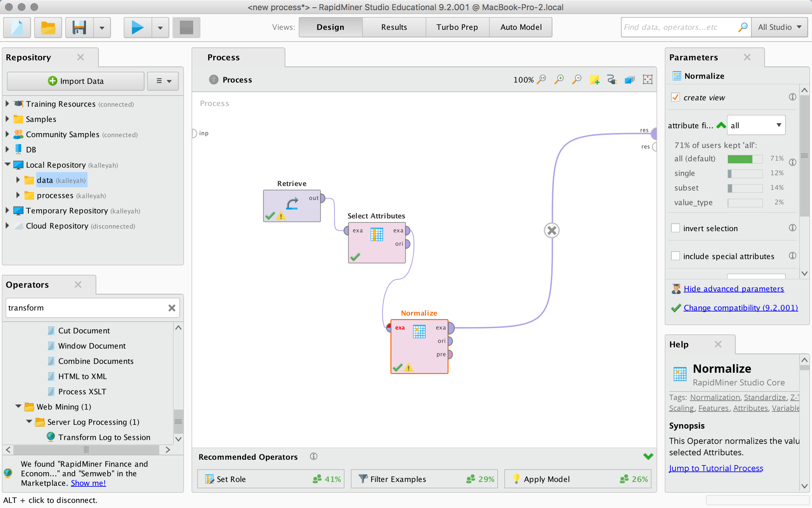Expand the data folder

[x=18, y=180]
